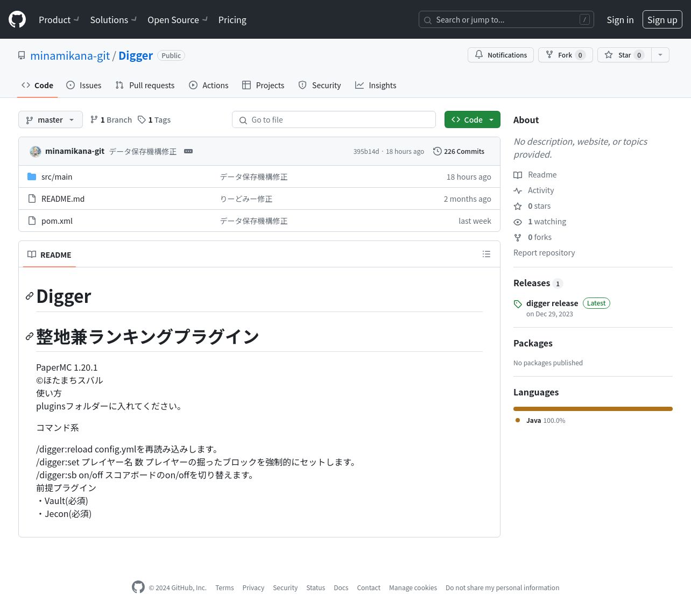Focus the Go to file field
This screenshot has height=616, width=691.
pyautogui.click(x=334, y=119)
